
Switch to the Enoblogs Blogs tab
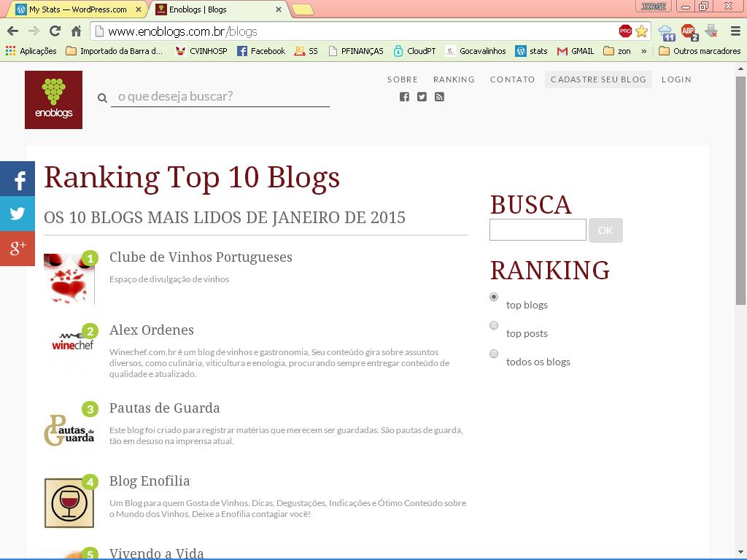click(217, 9)
